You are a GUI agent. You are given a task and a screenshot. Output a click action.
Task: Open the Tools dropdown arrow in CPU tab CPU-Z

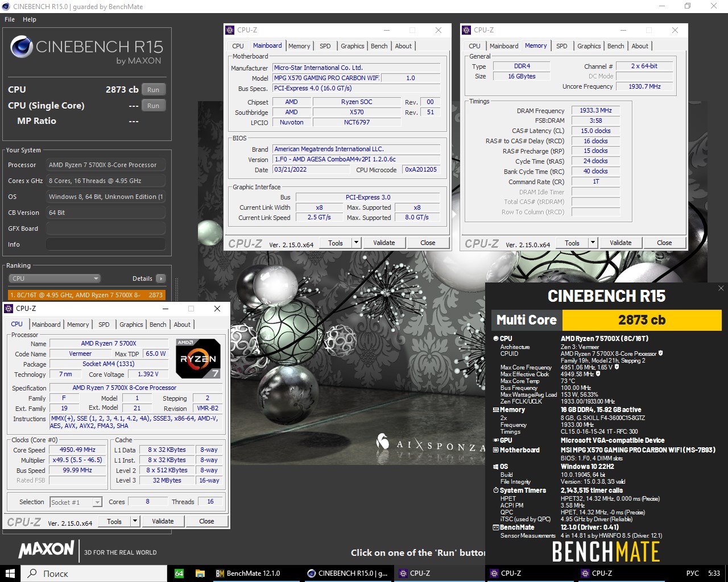pos(135,521)
